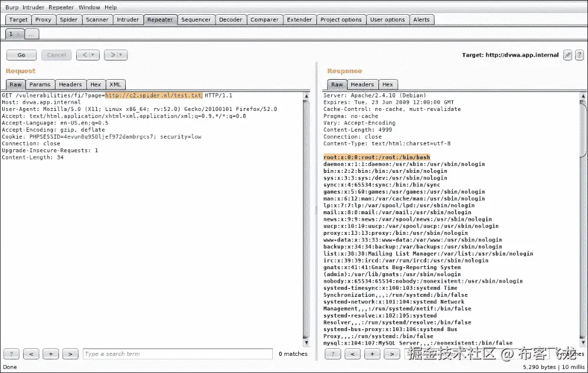Open the User options tab

387,19
